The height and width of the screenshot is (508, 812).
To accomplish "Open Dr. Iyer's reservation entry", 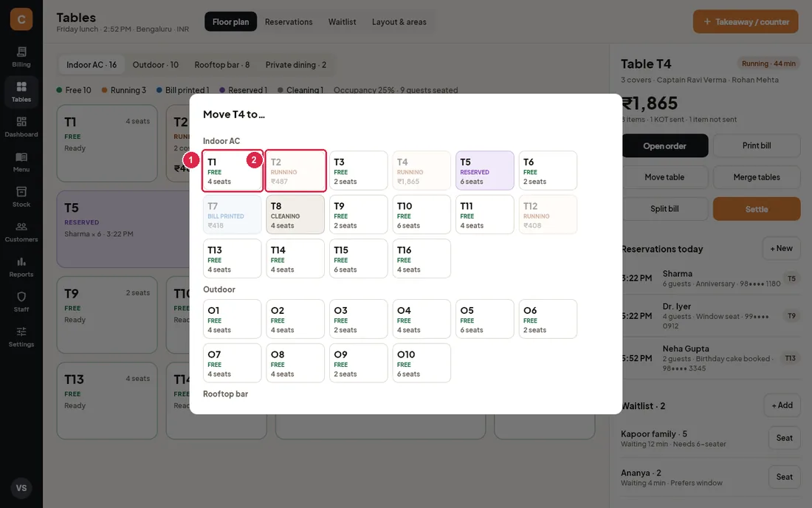I will pos(710,316).
